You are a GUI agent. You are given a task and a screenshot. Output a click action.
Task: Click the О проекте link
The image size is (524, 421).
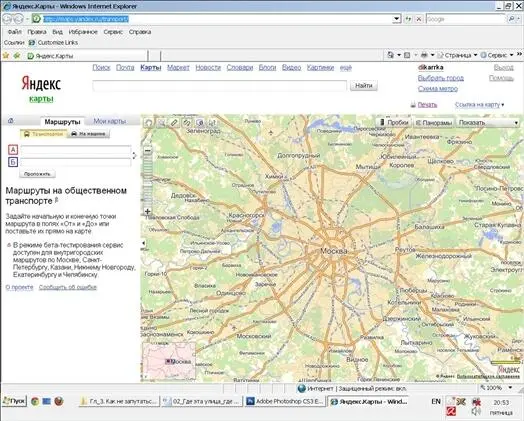[x=19, y=287]
